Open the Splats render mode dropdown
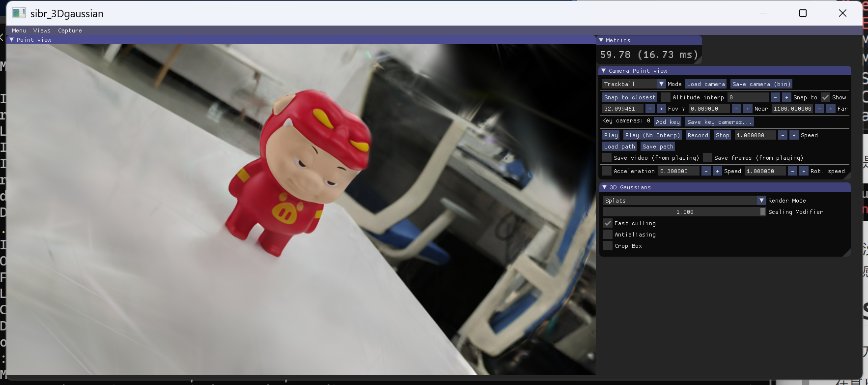868x385 pixels. pyautogui.click(x=684, y=201)
